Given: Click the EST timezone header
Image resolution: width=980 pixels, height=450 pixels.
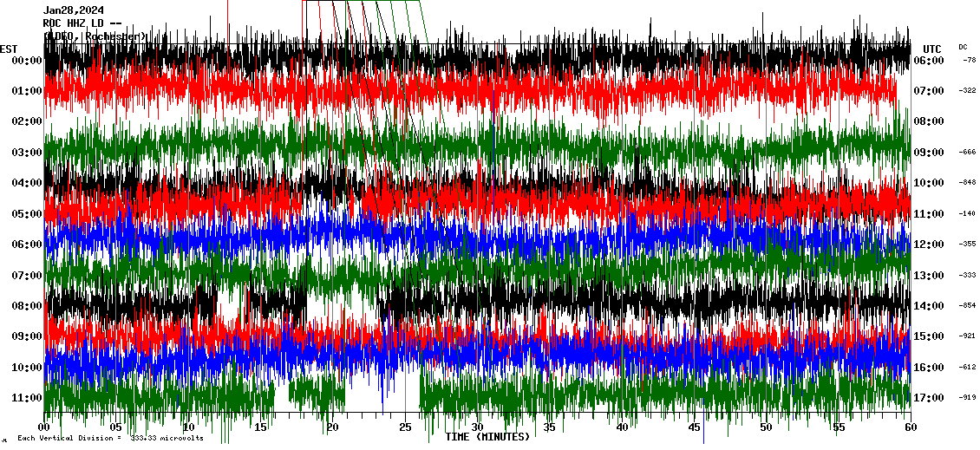Looking at the screenshot, I should click(x=9, y=49).
